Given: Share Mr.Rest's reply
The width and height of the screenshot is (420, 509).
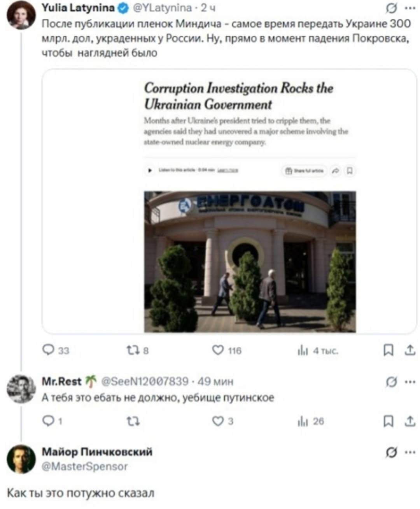Looking at the screenshot, I should pyautogui.click(x=410, y=421).
